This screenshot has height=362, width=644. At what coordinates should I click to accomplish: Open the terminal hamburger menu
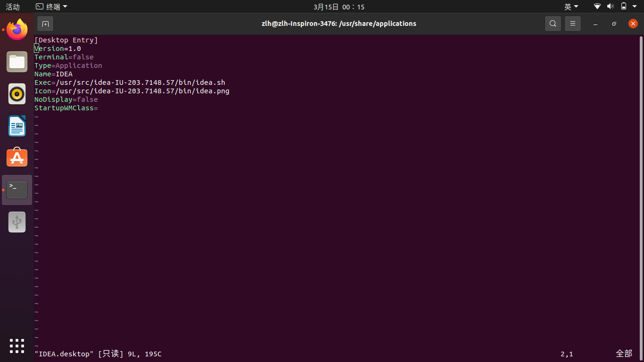point(573,24)
